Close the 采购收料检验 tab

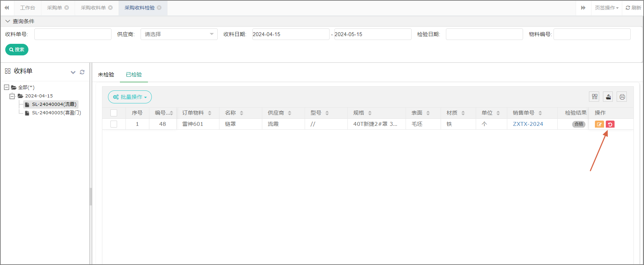[159, 8]
